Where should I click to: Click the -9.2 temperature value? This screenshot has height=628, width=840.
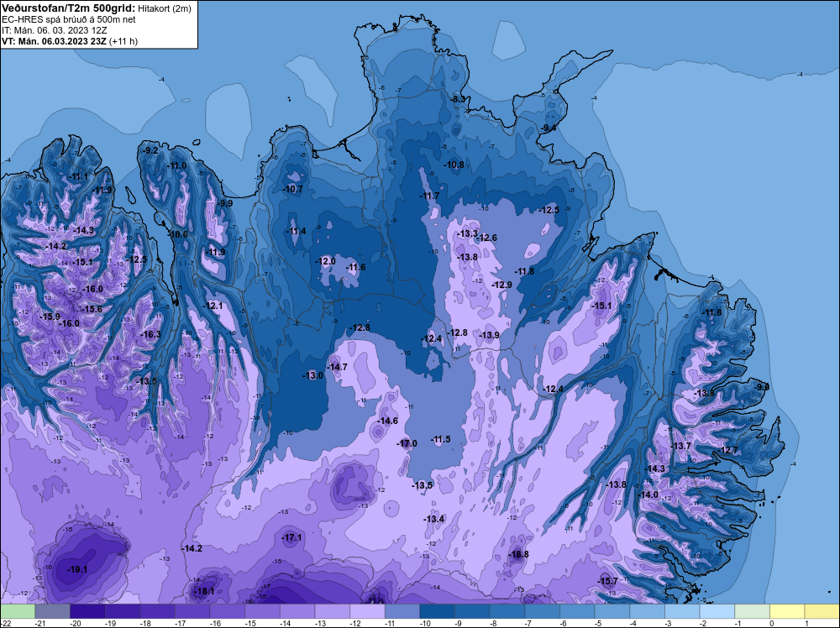pos(151,150)
